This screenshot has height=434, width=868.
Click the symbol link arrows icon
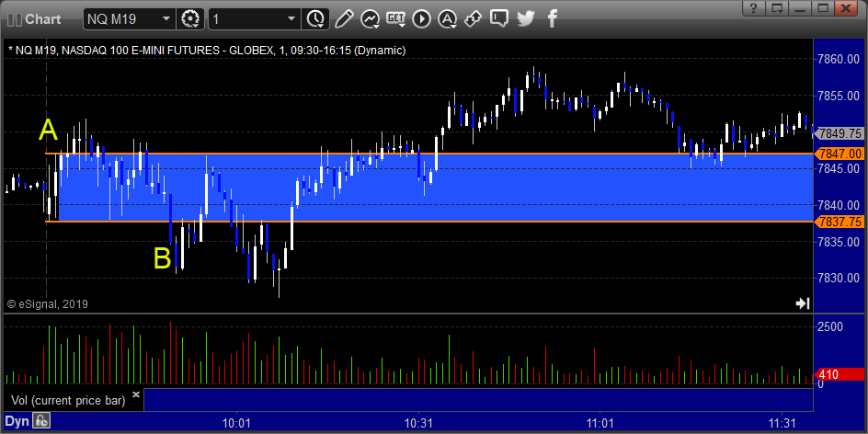click(473, 18)
